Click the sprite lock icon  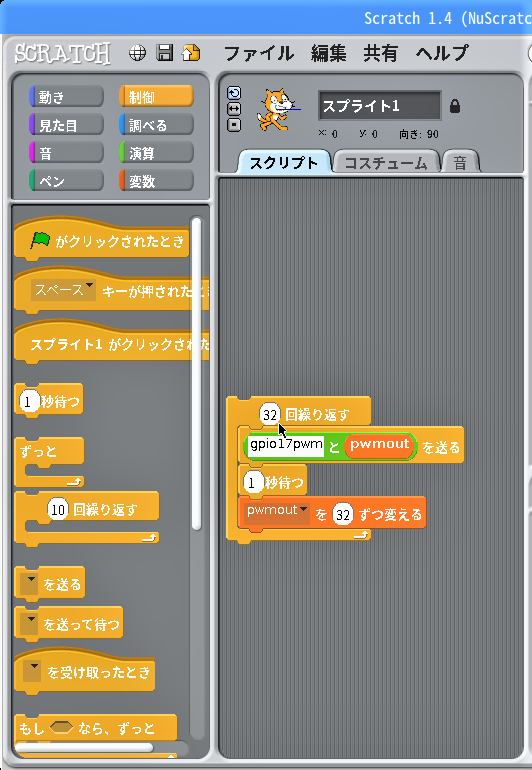[x=455, y=106]
